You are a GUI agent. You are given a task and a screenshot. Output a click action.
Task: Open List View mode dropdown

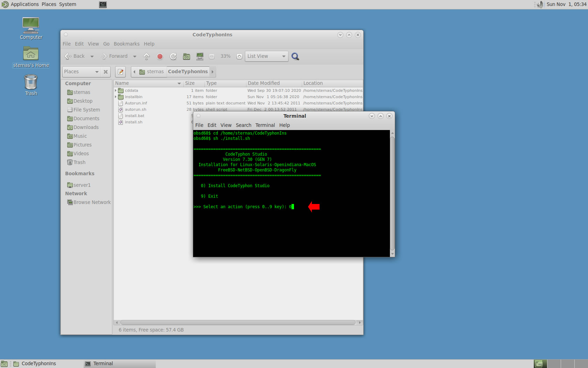click(x=267, y=56)
